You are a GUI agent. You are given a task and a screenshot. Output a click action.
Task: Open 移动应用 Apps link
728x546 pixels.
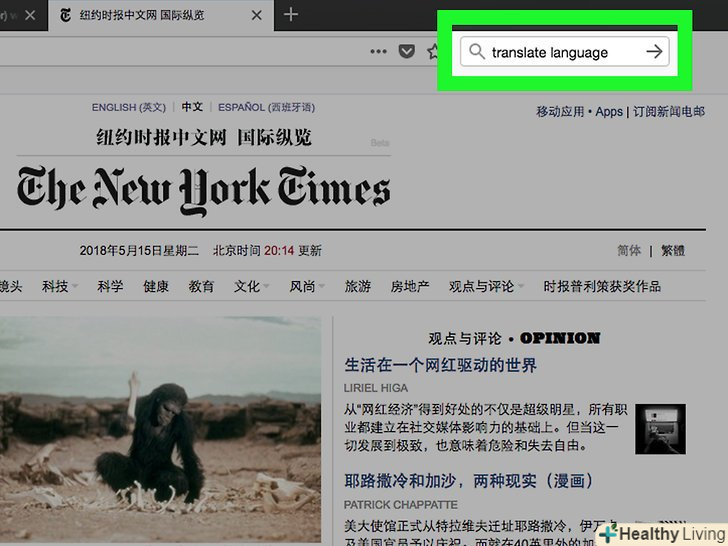coord(579,111)
